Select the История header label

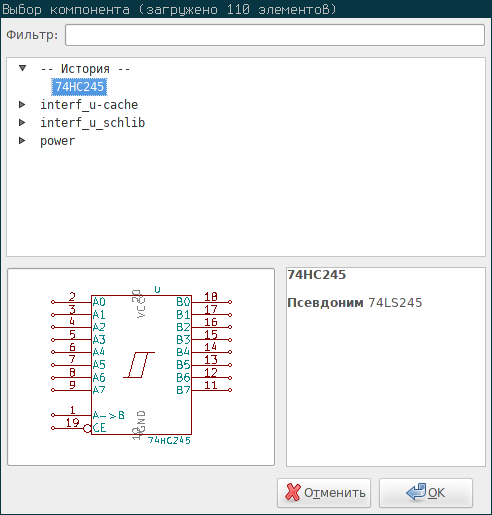(x=85, y=69)
